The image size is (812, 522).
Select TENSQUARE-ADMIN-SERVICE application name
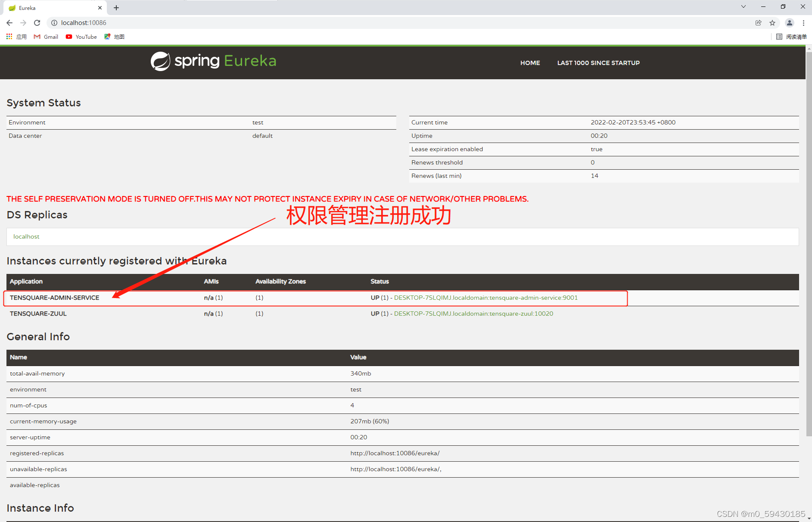click(x=54, y=298)
